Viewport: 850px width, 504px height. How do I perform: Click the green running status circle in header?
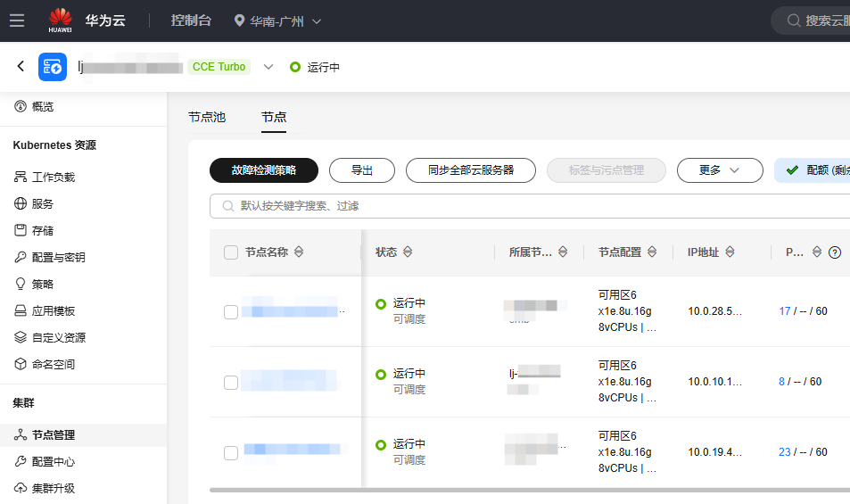295,67
